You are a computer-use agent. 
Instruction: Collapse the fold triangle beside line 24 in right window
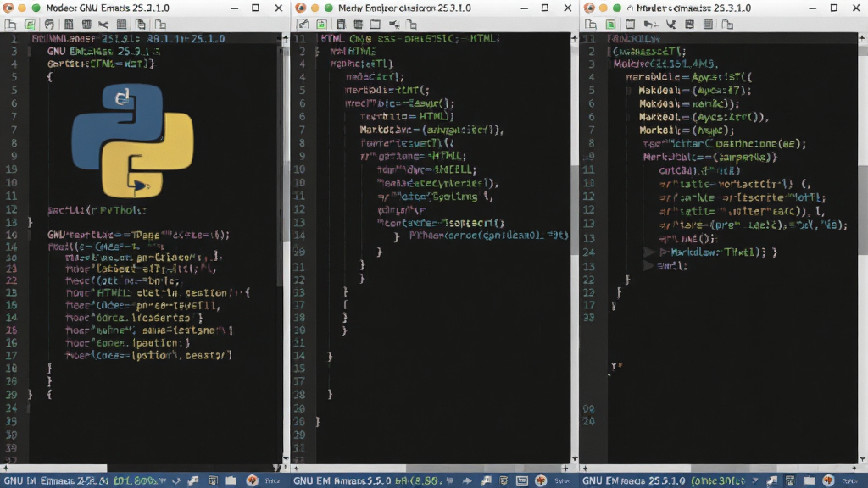(x=648, y=252)
